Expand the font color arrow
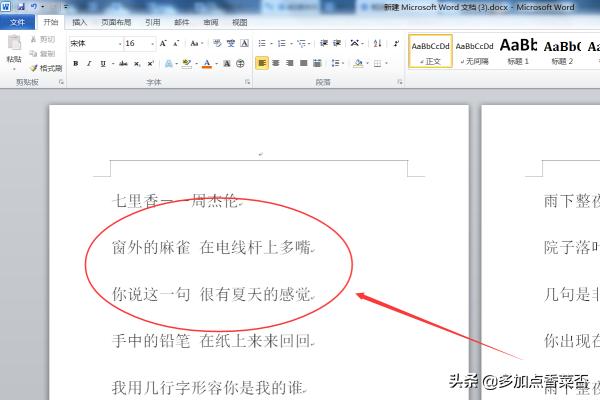The image size is (600, 400). pyautogui.click(x=217, y=64)
